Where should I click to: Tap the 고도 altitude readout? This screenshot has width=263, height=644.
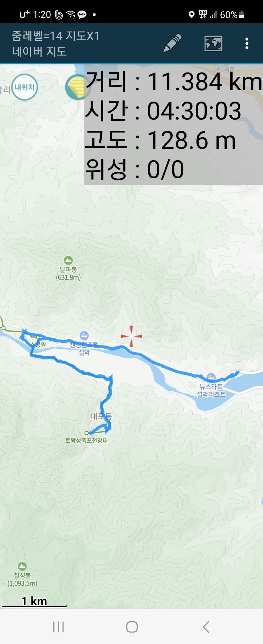[160, 140]
